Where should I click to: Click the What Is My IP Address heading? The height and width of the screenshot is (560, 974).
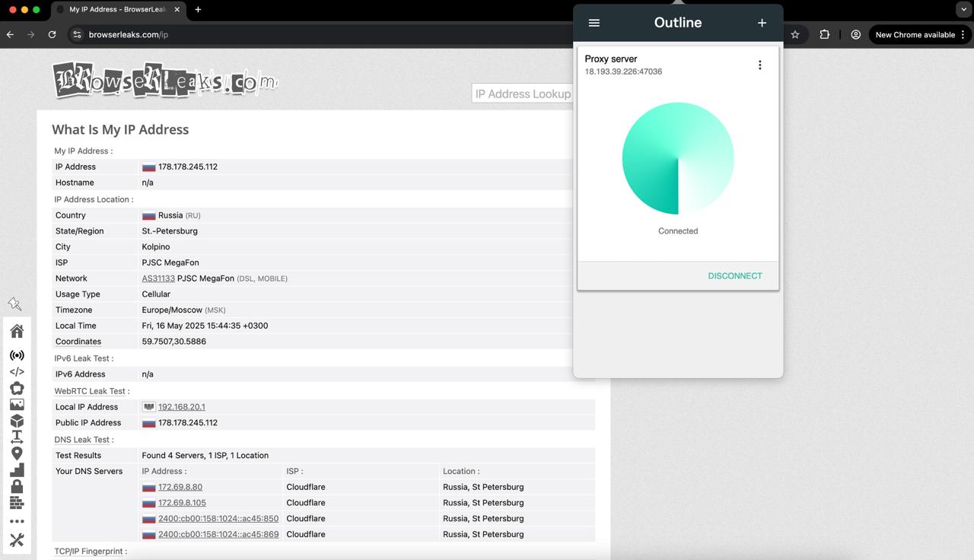tap(120, 129)
